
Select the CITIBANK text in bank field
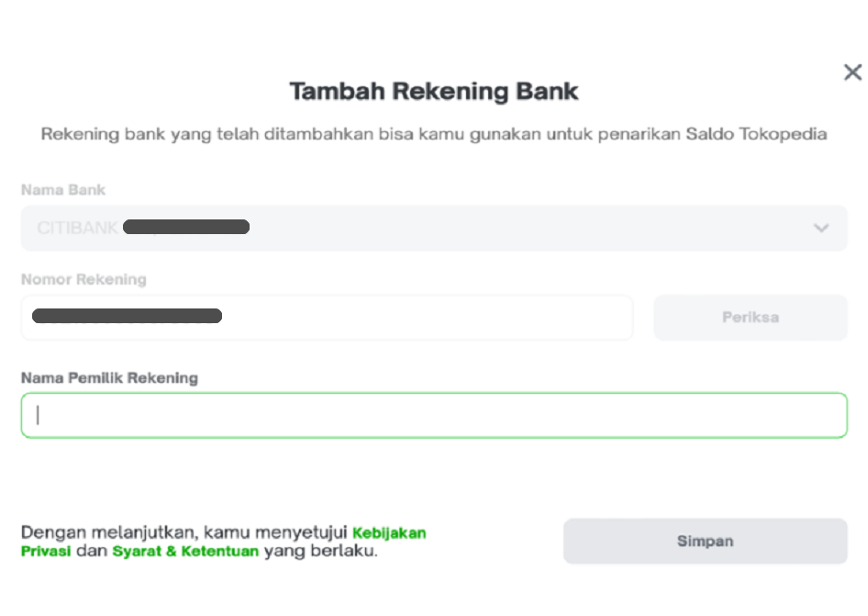click(78, 228)
